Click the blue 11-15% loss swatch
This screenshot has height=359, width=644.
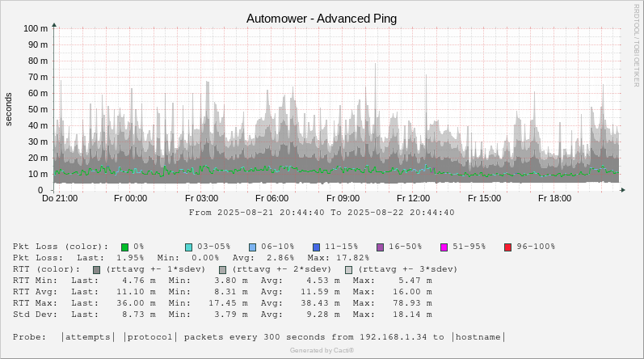(x=316, y=247)
